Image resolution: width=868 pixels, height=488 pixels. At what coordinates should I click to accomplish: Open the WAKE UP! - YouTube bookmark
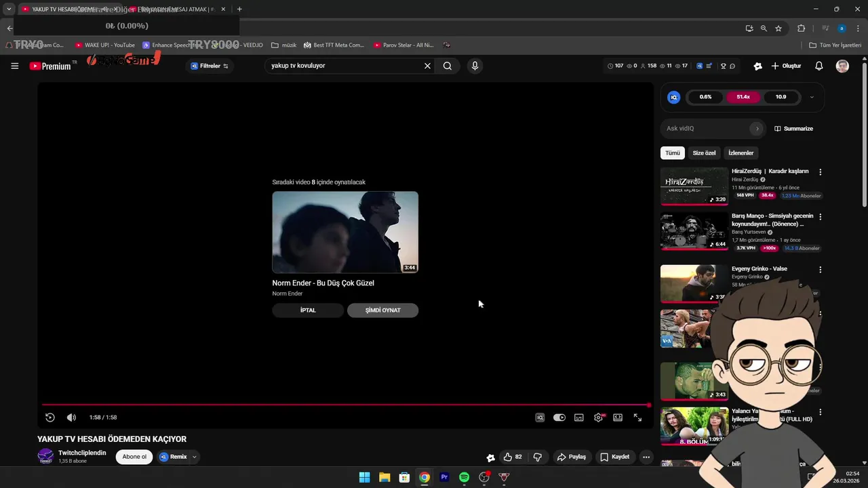[105, 45]
